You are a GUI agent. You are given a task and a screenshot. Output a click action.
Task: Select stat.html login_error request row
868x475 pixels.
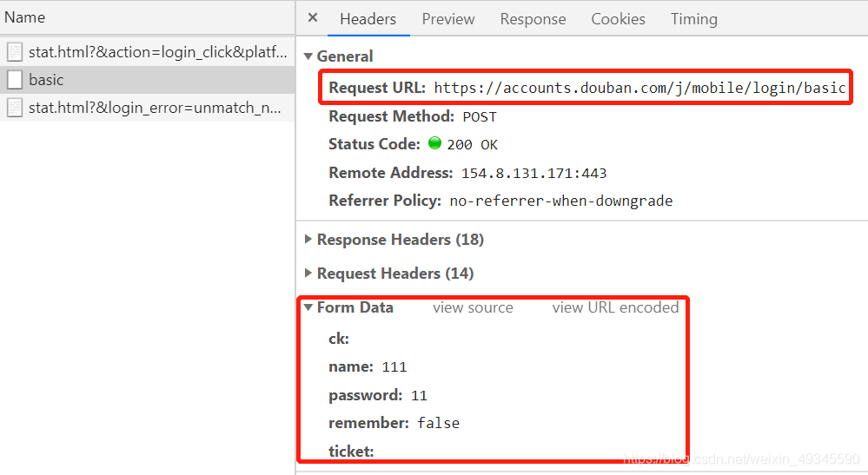(147, 108)
